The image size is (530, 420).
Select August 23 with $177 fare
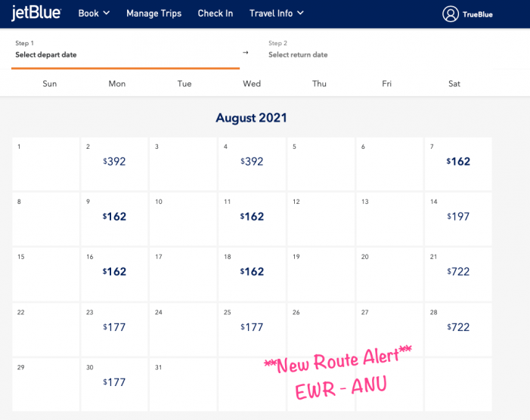(x=114, y=327)
